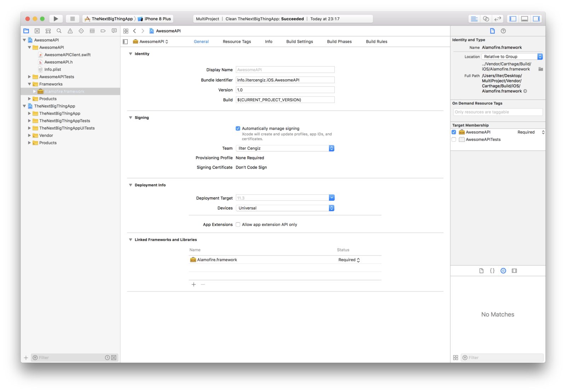Collapse the Linked Frameworks and Libraries section
Screen dimensions: 566x392
click(131, 240)
